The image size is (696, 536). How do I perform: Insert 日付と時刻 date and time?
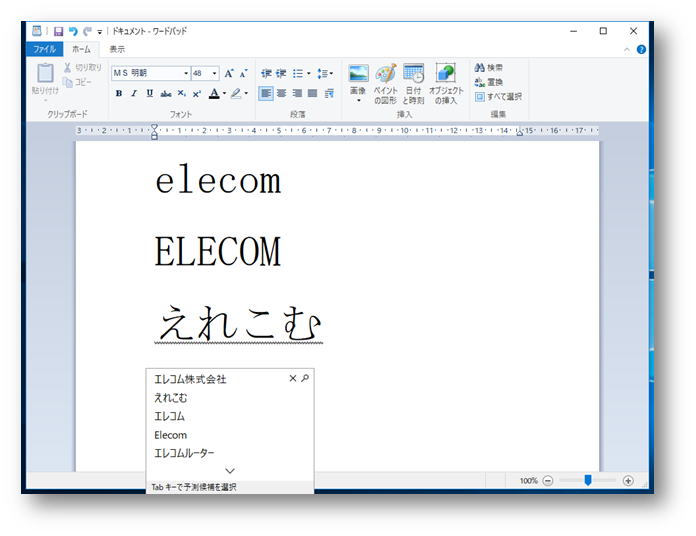tap(413, 84)
